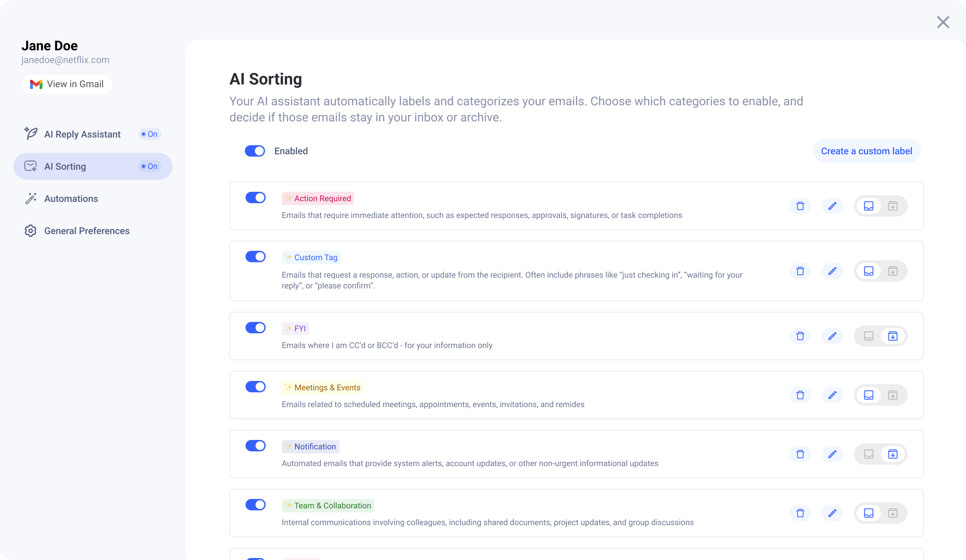Open View in Gmail link
966x560 pixels.
[67, 84]
